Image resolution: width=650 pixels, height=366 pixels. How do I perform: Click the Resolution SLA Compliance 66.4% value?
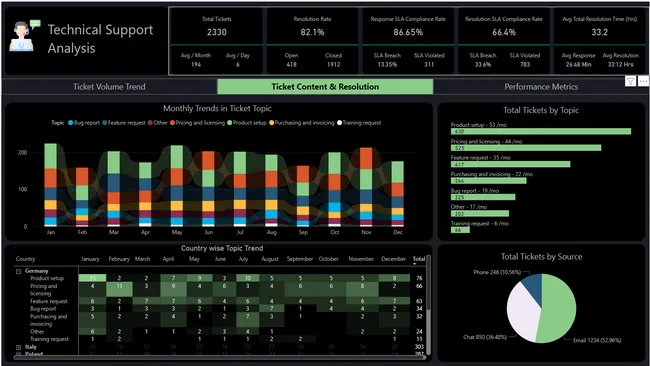[x=504, y=32]
